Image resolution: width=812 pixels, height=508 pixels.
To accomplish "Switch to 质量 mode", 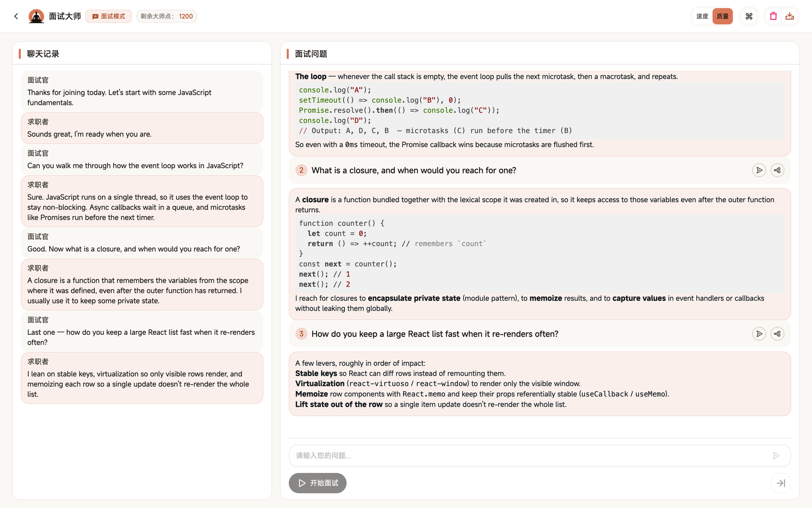I will coord(723,16).
